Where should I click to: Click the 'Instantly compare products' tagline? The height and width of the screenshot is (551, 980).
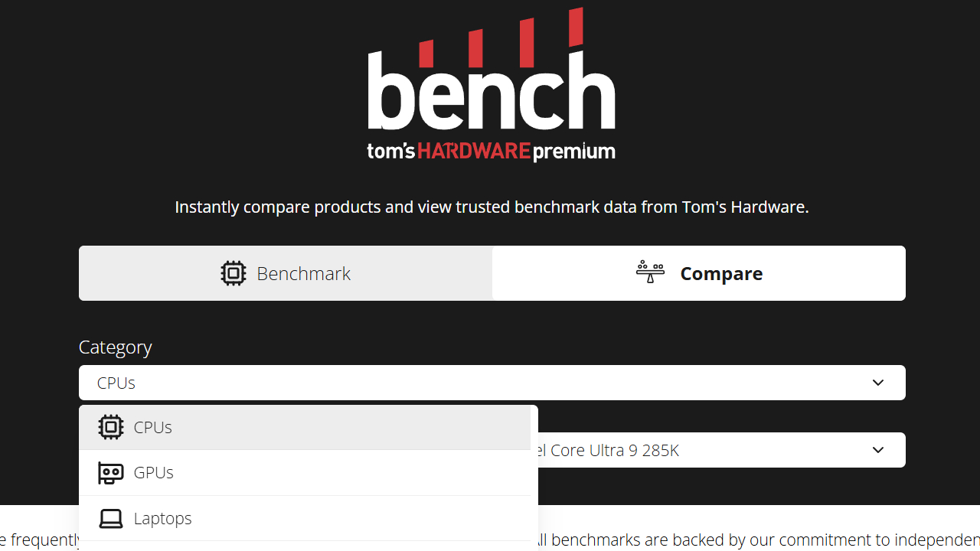tap(492, 207)
